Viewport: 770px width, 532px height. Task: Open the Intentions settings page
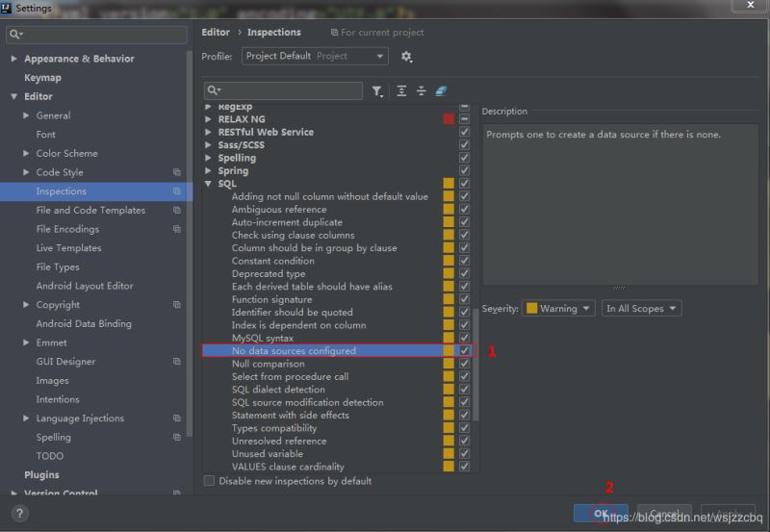[58, 399]
